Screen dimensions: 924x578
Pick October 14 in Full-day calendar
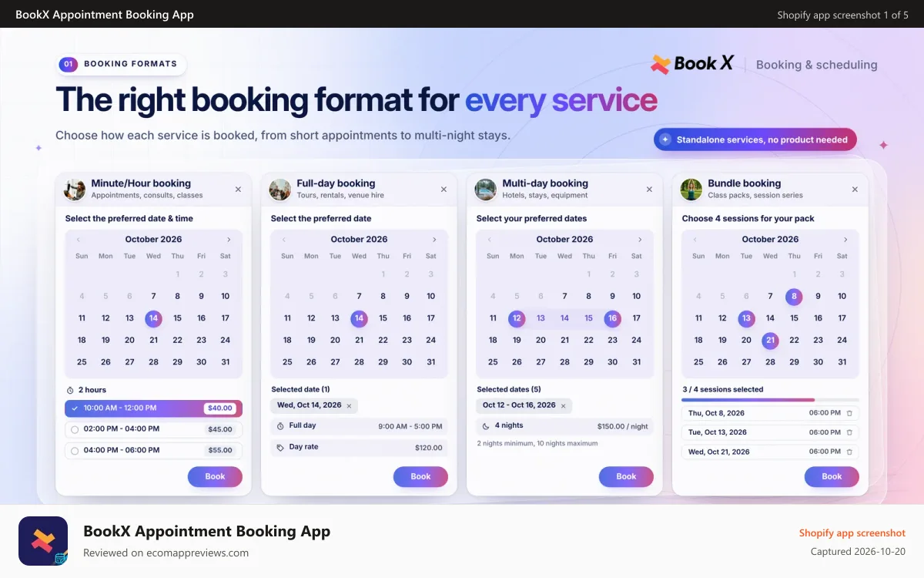tap(359, 318)
